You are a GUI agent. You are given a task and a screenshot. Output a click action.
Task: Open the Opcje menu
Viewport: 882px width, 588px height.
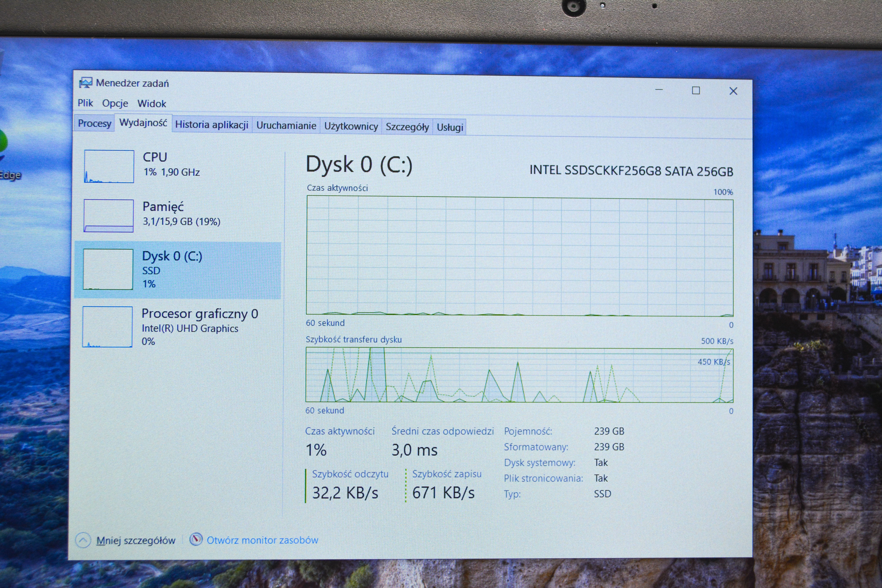click(115, 103)
